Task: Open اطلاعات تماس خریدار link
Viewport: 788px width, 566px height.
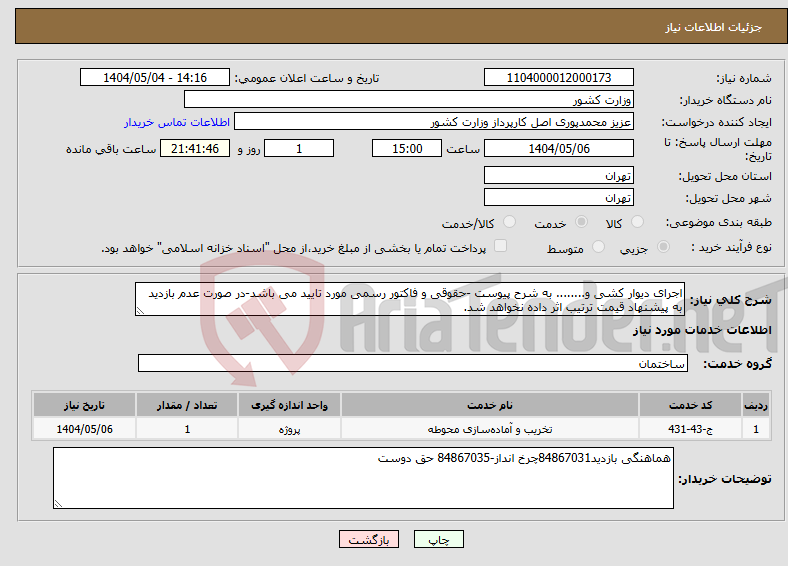Action: click(x=177, y=122)
